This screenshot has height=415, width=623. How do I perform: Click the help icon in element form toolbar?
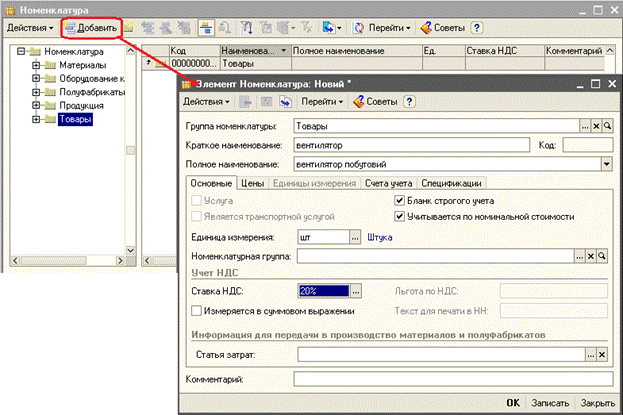point(410,101)
